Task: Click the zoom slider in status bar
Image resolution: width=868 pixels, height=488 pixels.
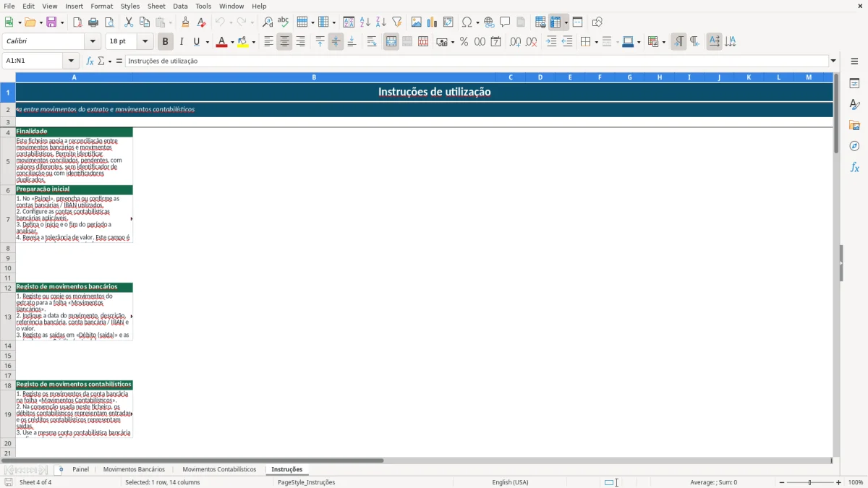Action: [x=809, y=482]
